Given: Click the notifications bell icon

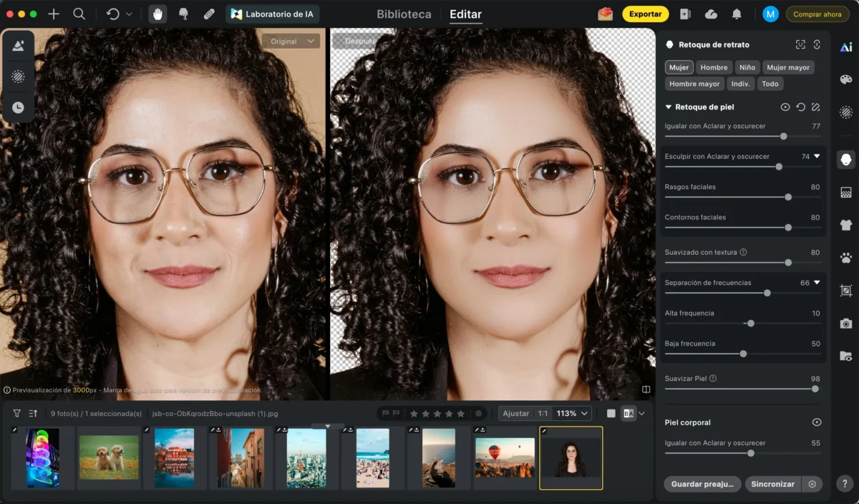Looking at the screenshot, I should [737, 14].
